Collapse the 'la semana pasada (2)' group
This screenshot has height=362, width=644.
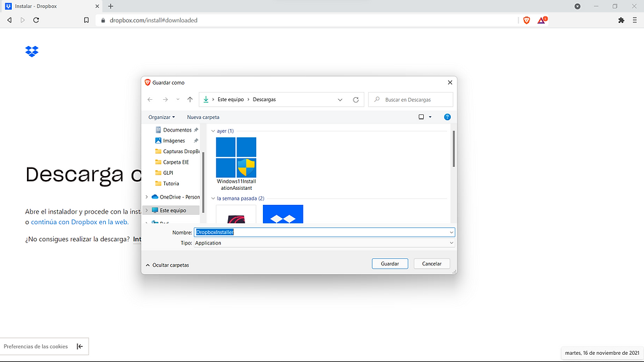213,198
